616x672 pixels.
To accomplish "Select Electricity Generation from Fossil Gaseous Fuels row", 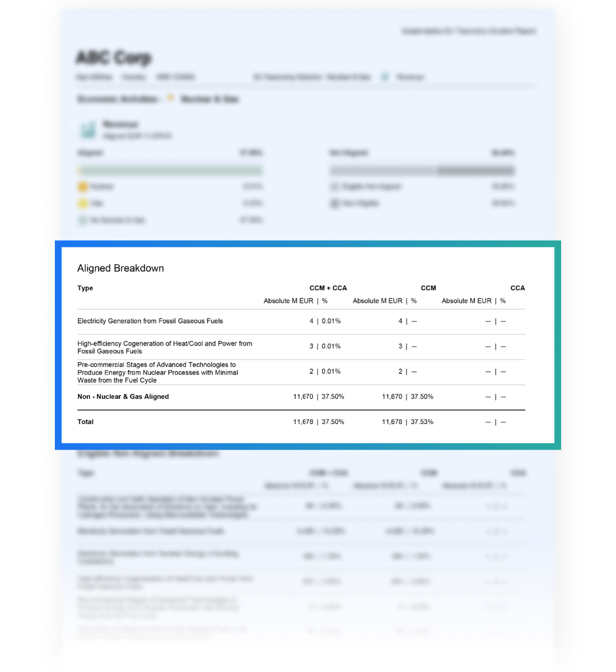I will click(x=150, y=321).
